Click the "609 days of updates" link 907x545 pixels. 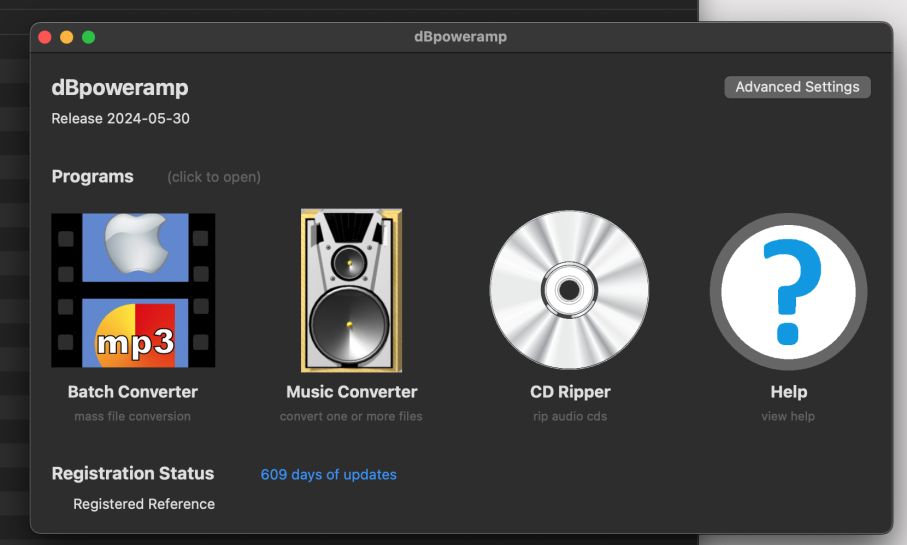click(328, 475)
